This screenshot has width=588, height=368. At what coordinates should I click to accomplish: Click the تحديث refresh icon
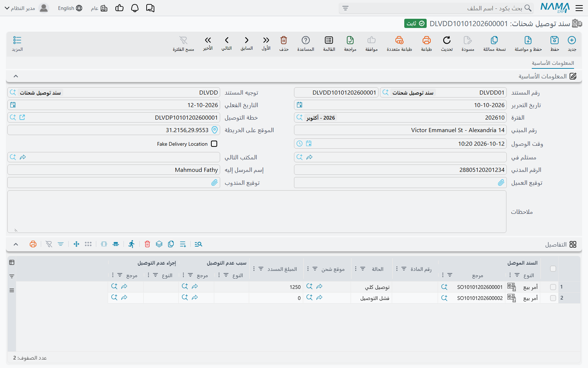447,40
